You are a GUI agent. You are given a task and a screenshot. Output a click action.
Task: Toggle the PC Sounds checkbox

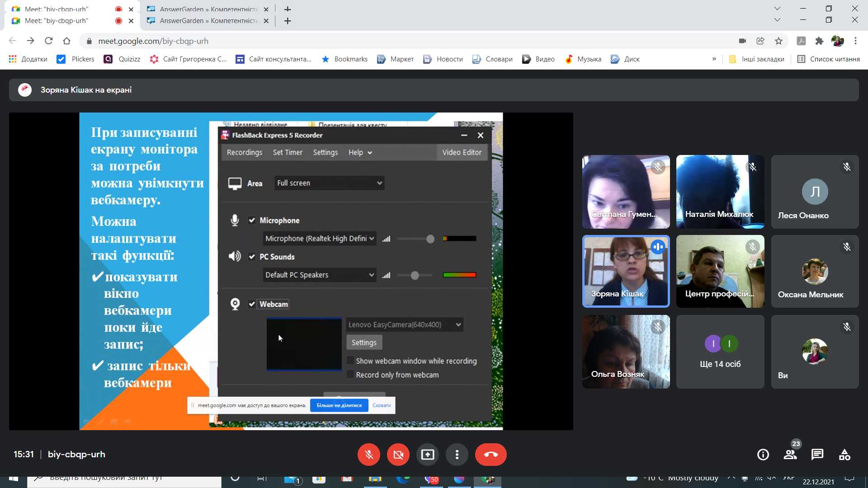point(252,257)
